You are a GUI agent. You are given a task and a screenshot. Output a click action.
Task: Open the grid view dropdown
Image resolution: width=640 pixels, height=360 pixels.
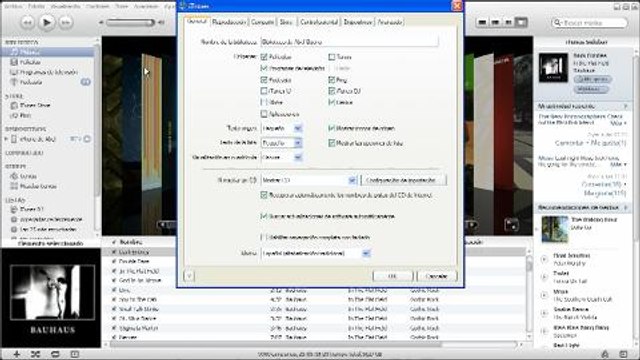(282, 157)
